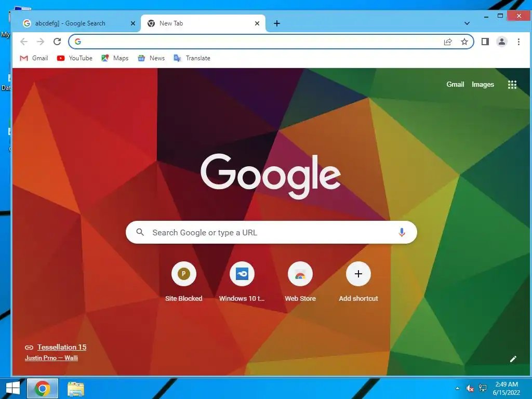
Task: Open the Windows Start button
Action: (x=13, y=388)
